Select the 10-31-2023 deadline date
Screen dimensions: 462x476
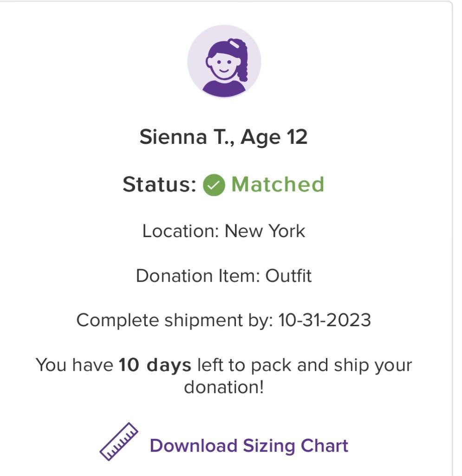(325, 321)
